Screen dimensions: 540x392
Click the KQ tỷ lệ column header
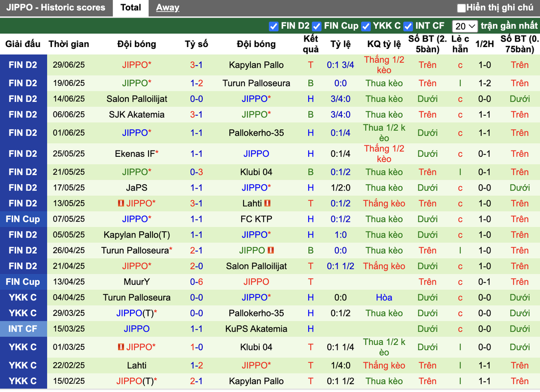(x=384, y=44)
